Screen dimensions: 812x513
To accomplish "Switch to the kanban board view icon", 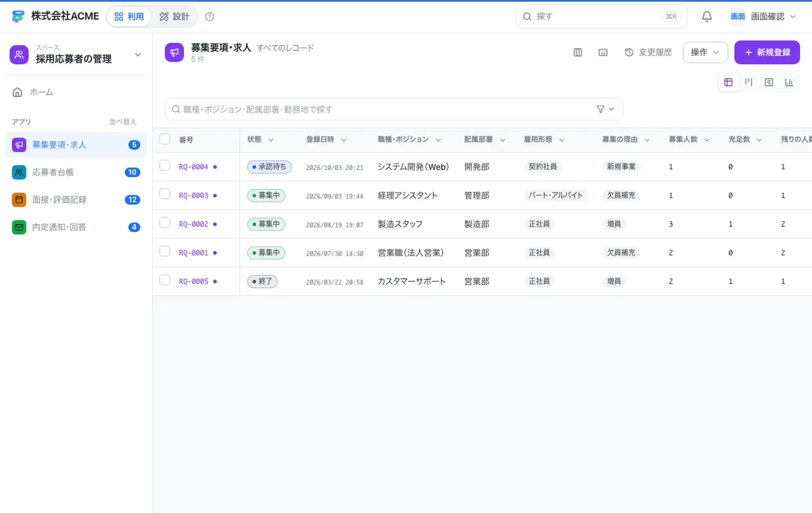I will [749, 82].
